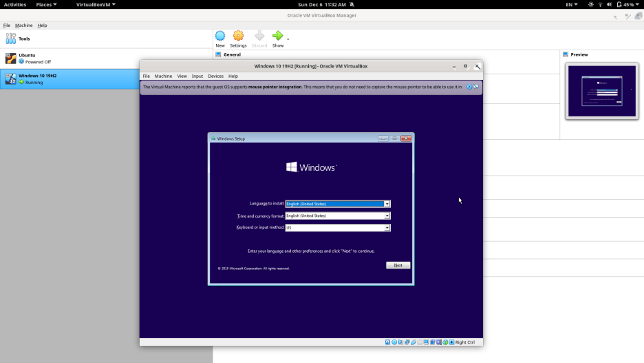The height and width of the screenshot is (363, 644).
Task: Dismiss the mouse pointer integration notification
Action: [x=469, y=87]
